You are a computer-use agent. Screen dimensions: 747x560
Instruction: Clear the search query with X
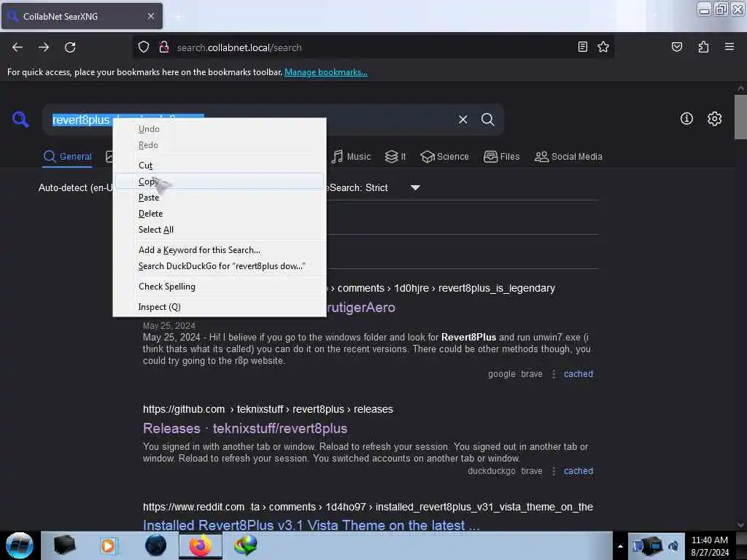(462, 120)
